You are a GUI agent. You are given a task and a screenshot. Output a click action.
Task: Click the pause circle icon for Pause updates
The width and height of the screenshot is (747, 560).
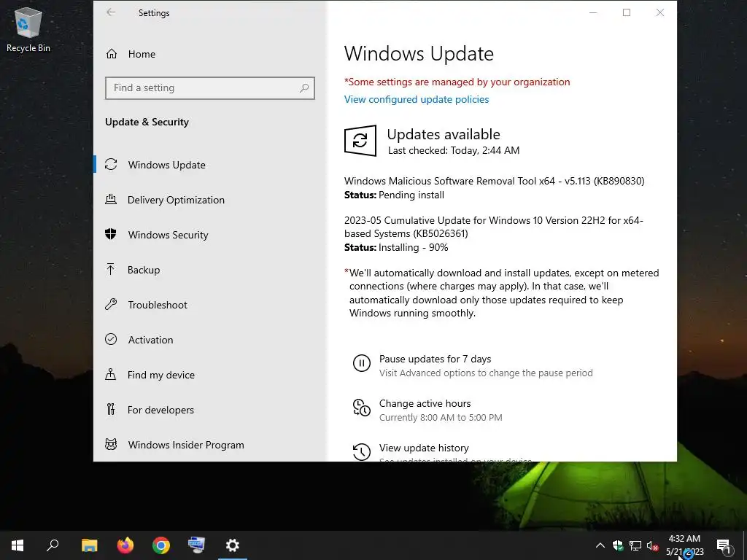tap(362, 363)
